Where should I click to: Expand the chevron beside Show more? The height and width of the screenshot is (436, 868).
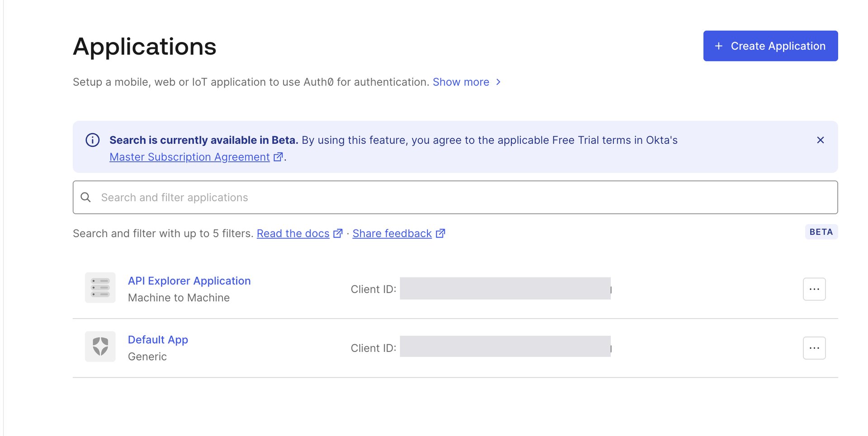tap(498, 82)
